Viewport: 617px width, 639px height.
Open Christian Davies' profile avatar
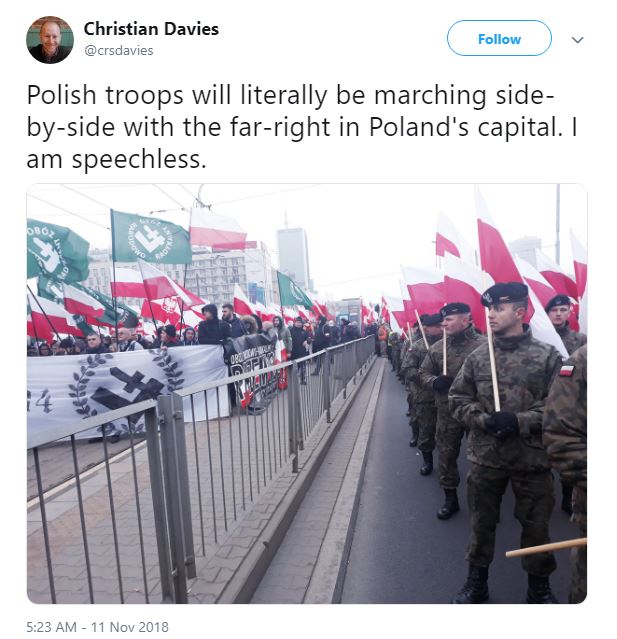(50, 40)
